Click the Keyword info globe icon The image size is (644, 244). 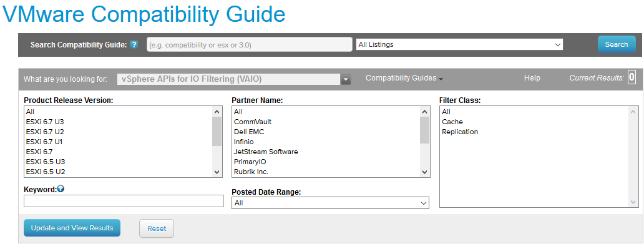tap(61, 189)
